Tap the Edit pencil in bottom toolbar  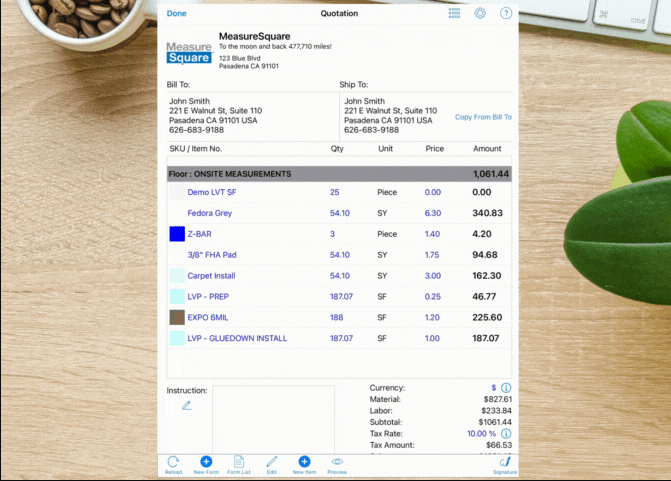271,462
